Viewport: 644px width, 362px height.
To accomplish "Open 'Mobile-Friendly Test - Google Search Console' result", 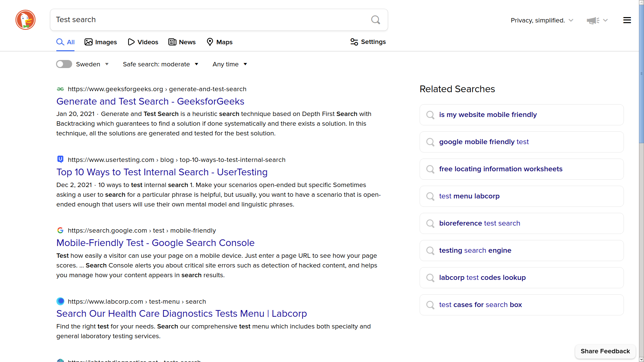I will tap(156, 243).
